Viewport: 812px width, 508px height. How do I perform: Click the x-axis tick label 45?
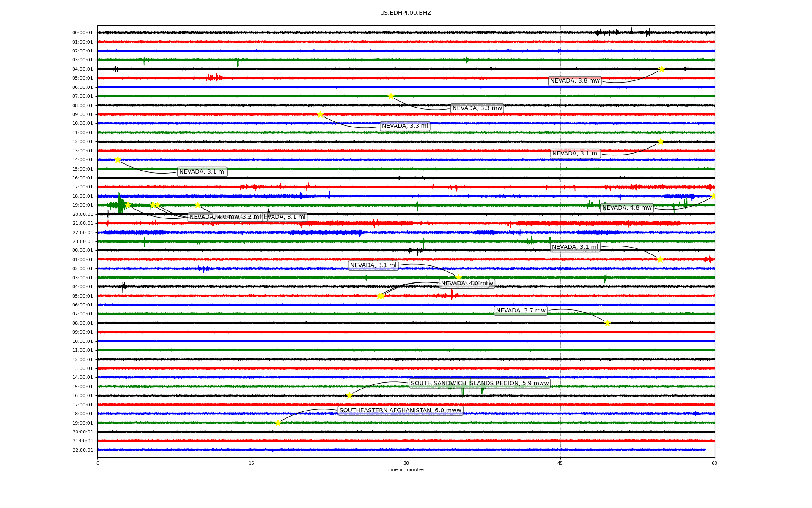560,463
